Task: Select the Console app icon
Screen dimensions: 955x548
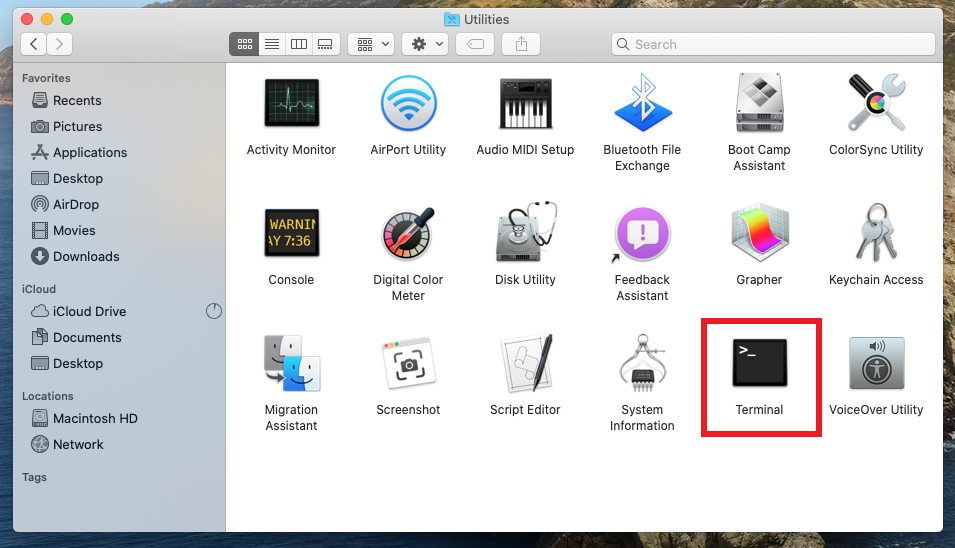Action: coord(292,233)
